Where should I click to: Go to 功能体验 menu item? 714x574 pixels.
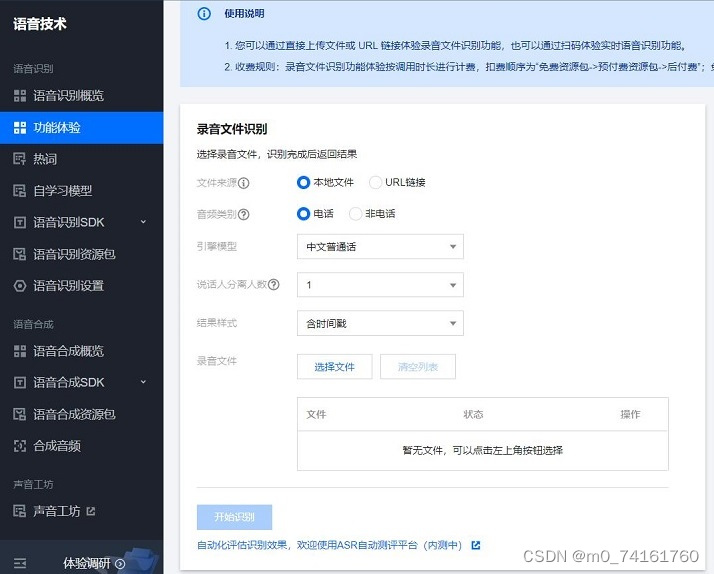[x=82, y=127]
